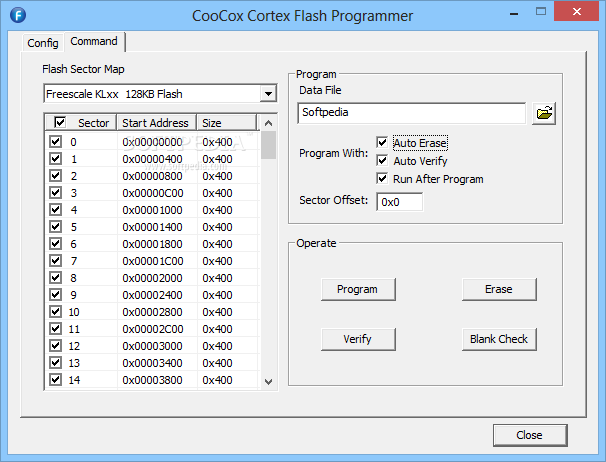Click the CooCox app icon in title bar
The height and width of the screenshot is (462, 606).
point(18,15)
